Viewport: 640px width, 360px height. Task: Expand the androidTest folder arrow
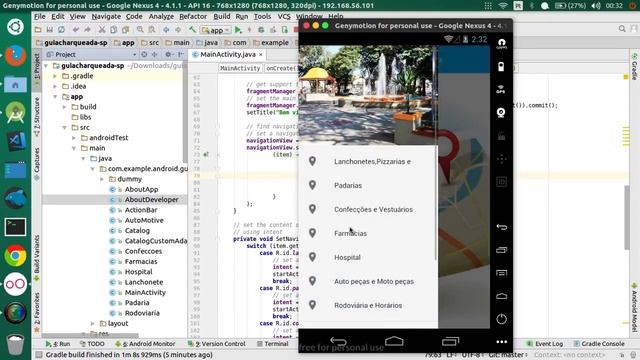pyautogui.click(x=74, y=138)
